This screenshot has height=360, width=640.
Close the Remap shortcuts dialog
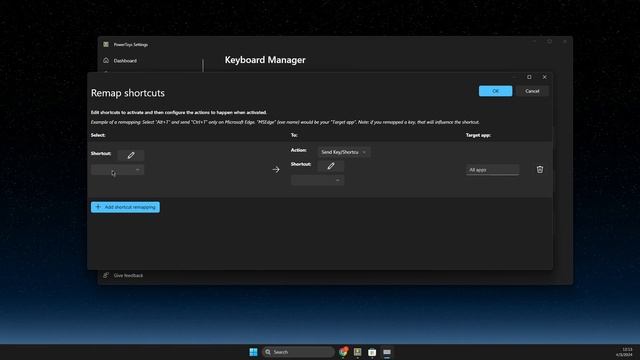point(544,77)
